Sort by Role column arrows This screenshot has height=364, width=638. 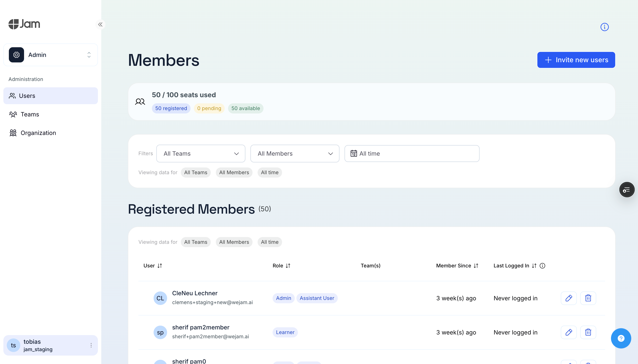coord(288,266)
